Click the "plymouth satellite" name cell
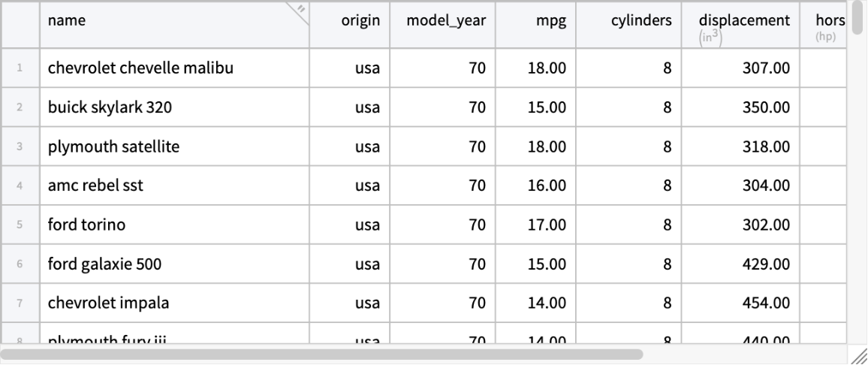This screenshot has height=365, width=868. click(x=113, y=146)
